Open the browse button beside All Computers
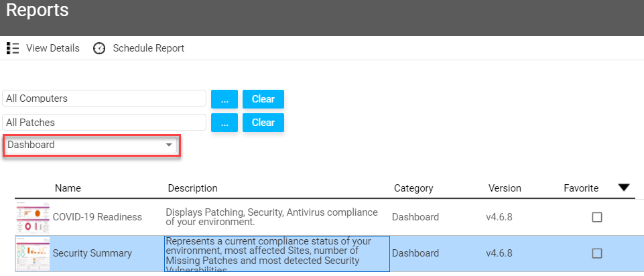 [x=224, y=99]
